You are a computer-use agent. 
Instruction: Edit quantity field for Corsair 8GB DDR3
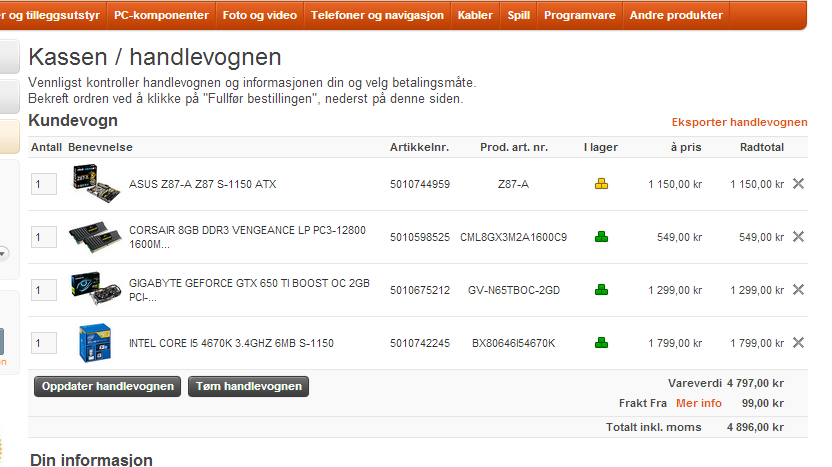pyautogui.click(x=44, y=237)
